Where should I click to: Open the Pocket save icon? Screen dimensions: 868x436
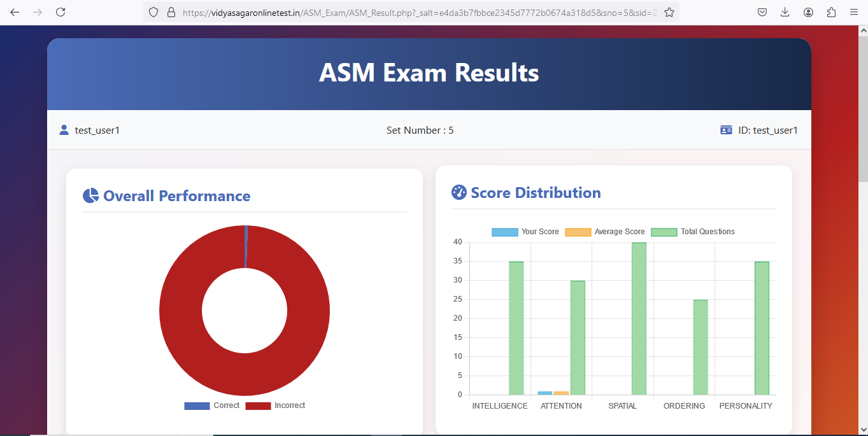pos(762,12)
